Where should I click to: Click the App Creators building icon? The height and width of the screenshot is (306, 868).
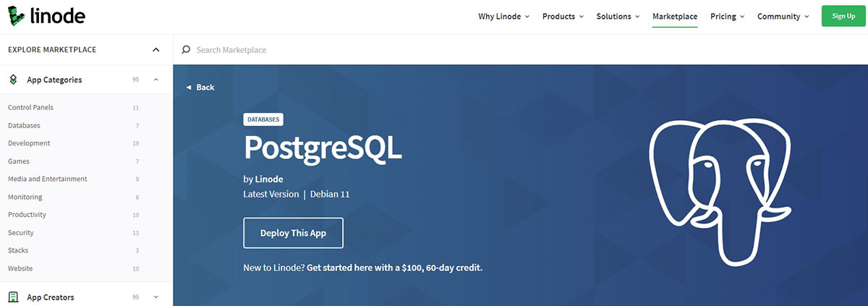click(x=13, y=297)
